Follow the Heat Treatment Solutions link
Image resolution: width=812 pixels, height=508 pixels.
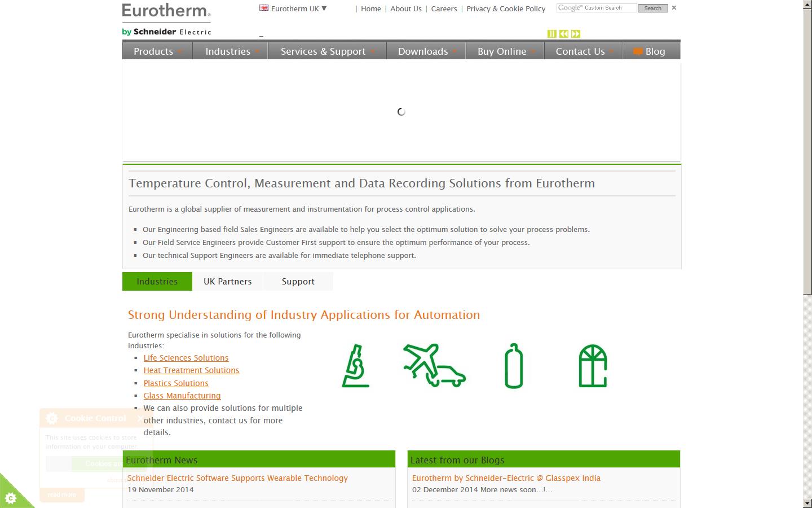(x=191, y=370)
